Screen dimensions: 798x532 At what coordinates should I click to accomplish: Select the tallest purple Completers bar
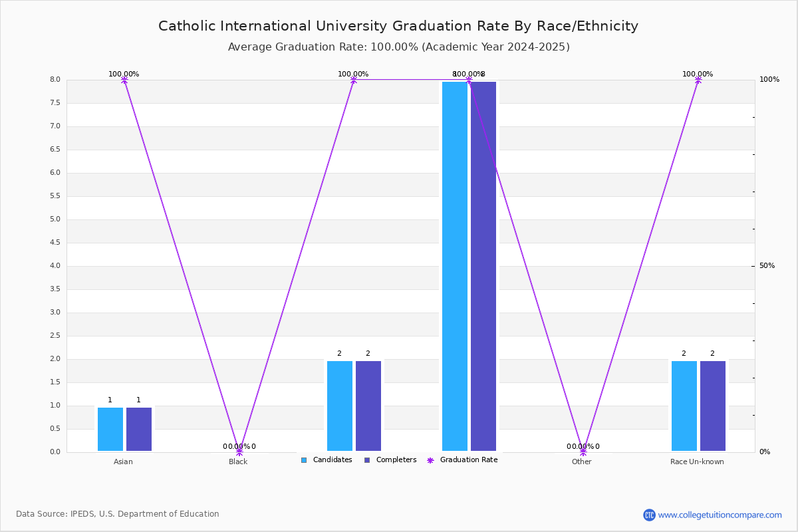[483, 266]
